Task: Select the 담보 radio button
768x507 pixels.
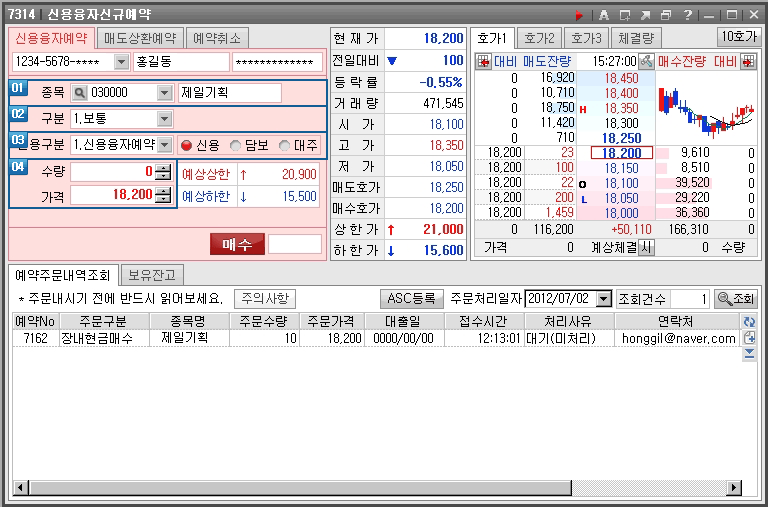Action: point(236,145)
